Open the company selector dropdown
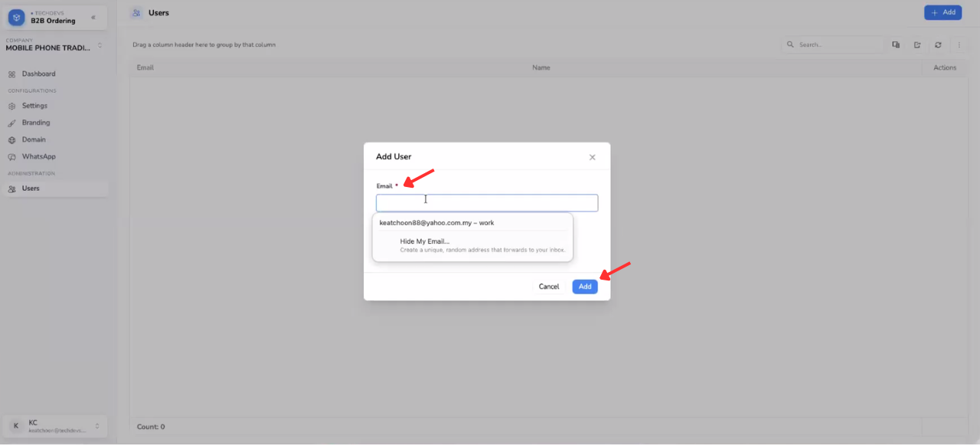Viewport: 980px width, 446px height. 54,44
